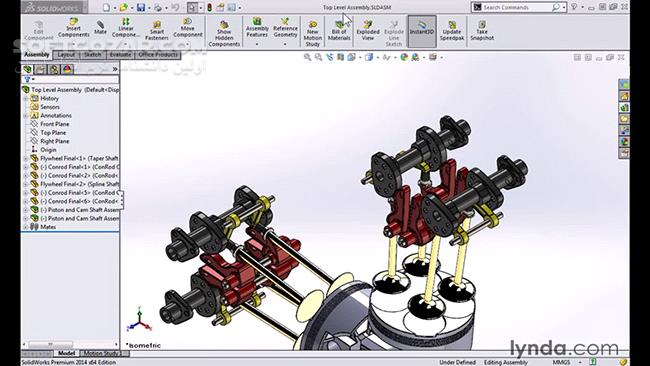650x366 pixels.
Task: Open the ConfigurationManager panel tab
Action: [54, 69]
